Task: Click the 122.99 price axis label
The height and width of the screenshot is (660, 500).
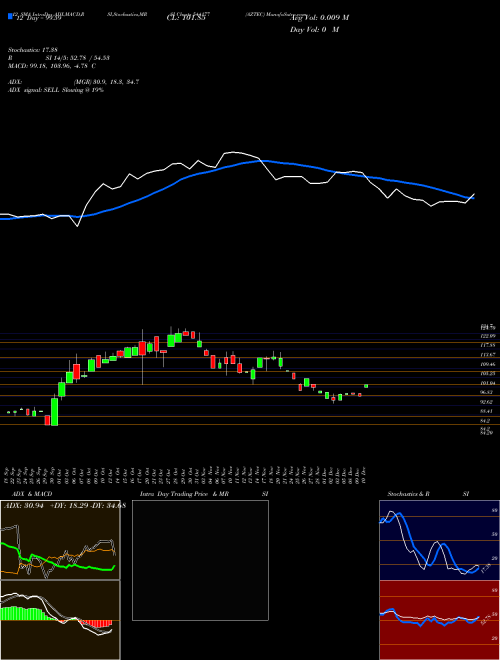Action: click(x=487, y=336)
